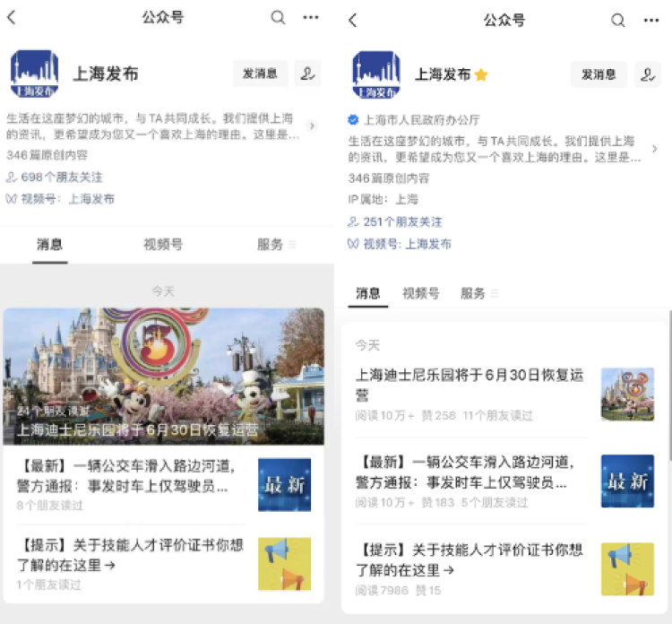Open yellow megaphone thumbnail on right screen
This screenshot has height=624, width=672.
click(627, 569)
